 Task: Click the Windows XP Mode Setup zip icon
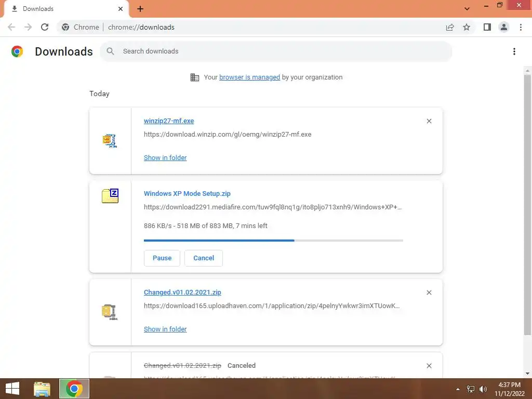pos(110,196)
